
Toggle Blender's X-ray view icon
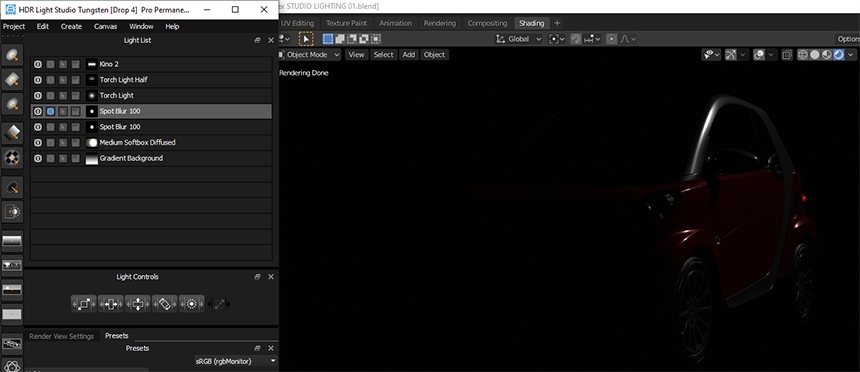787,54
